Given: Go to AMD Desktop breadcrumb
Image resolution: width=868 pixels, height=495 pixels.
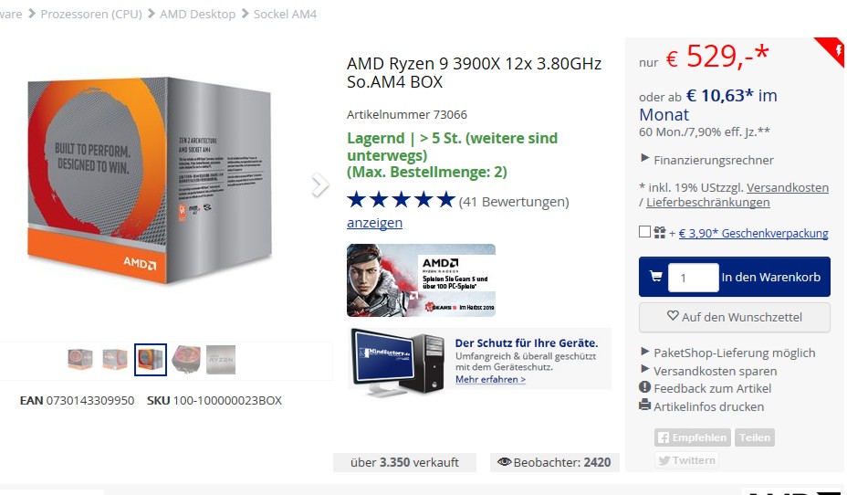Looking at the screenshot, I should pos(197,14).
